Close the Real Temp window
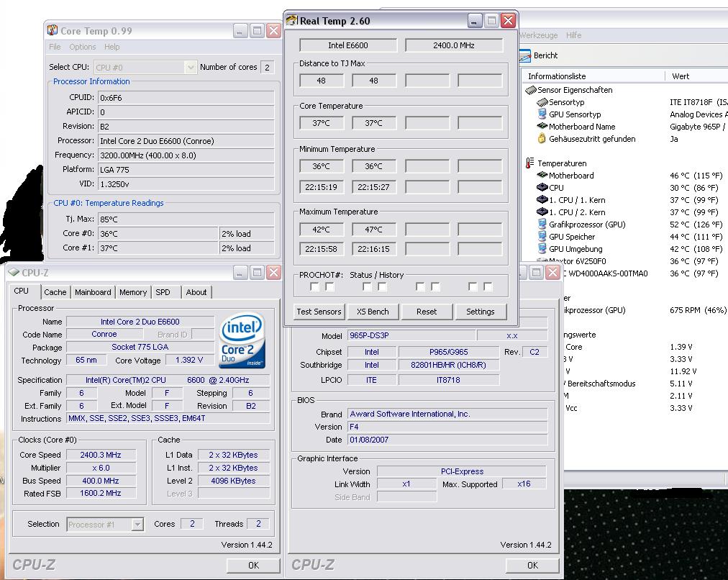The image size is (728, 580). point(509,20)
